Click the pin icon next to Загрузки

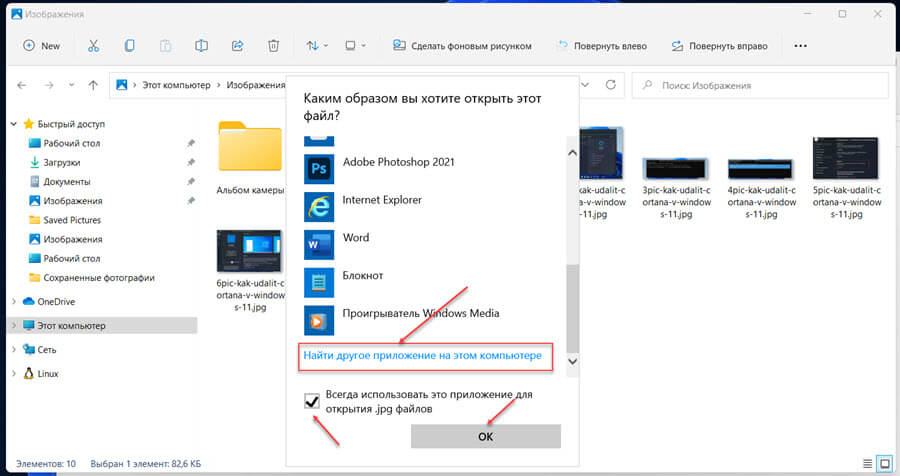click(x=191, y=162)
